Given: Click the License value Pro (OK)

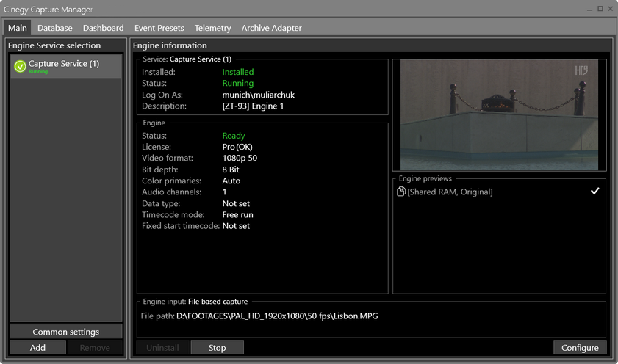Looking at the screenshot, I should [x=237, y=147].
